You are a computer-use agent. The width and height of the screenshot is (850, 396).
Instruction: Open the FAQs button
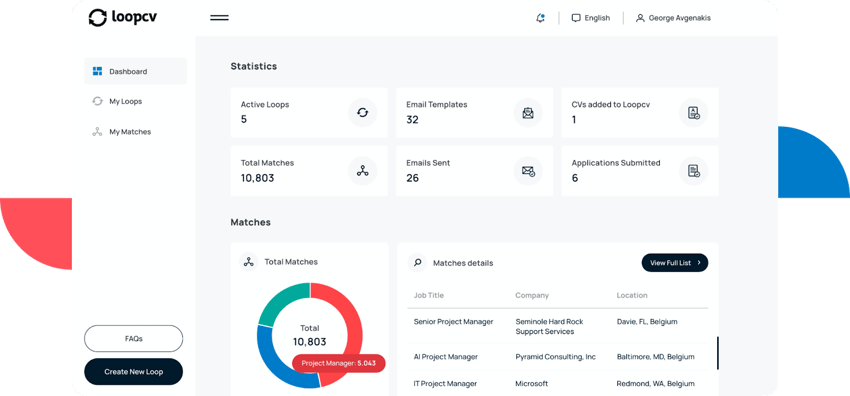coord(133,339)
